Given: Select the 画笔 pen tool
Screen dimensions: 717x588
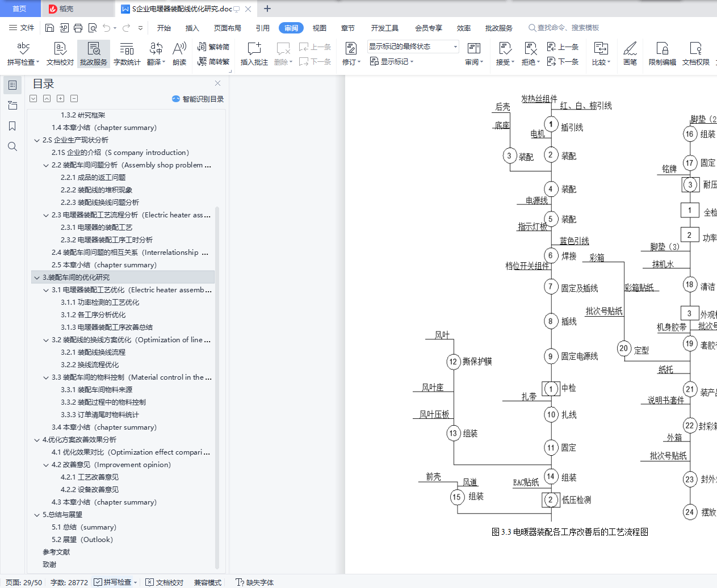Looking at the screenshot, I should click(x=630, y=54).
